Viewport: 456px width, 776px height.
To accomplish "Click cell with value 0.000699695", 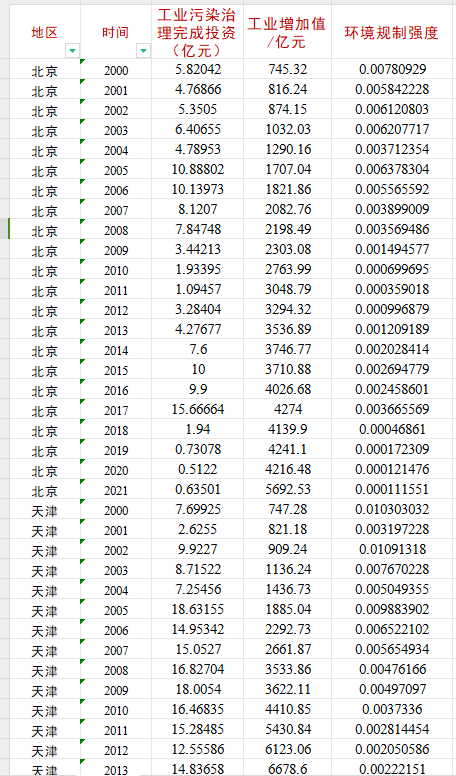I will [392, 270].
